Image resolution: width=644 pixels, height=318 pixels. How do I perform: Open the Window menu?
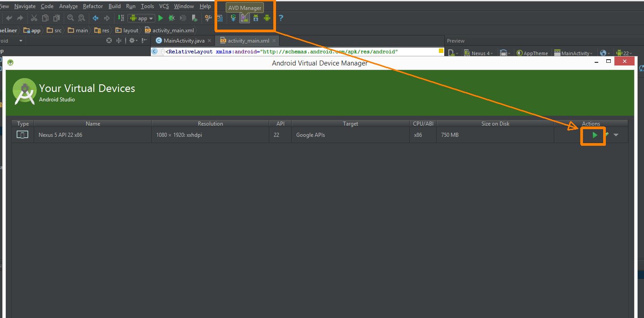[184, 6]
